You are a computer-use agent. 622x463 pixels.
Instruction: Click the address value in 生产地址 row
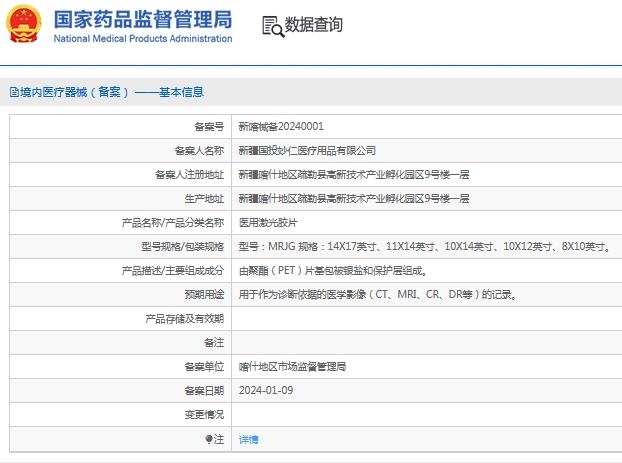[x=354, y=198]
